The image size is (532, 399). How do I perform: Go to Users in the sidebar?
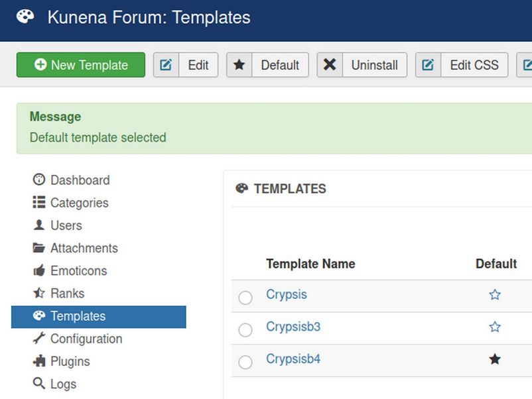[x=66, y=225]
